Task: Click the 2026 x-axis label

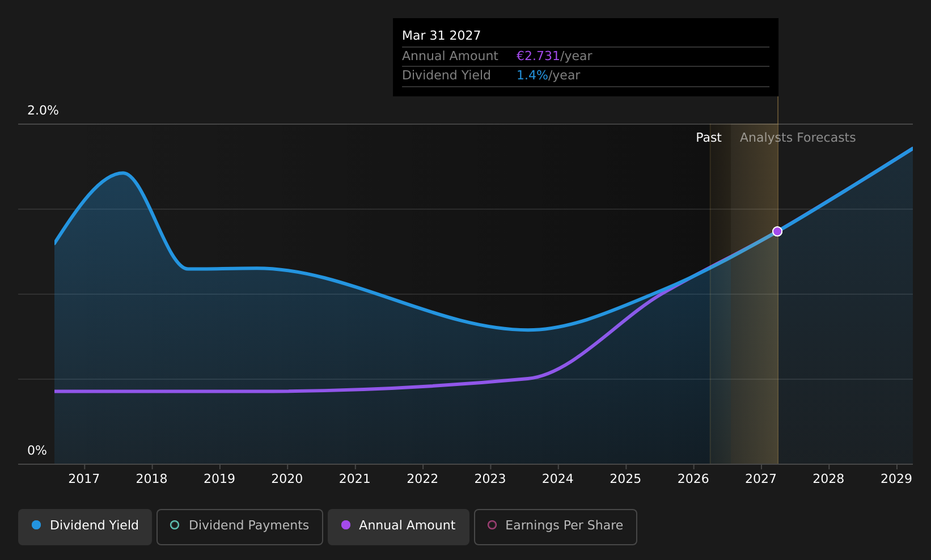Action: (693, 479)
